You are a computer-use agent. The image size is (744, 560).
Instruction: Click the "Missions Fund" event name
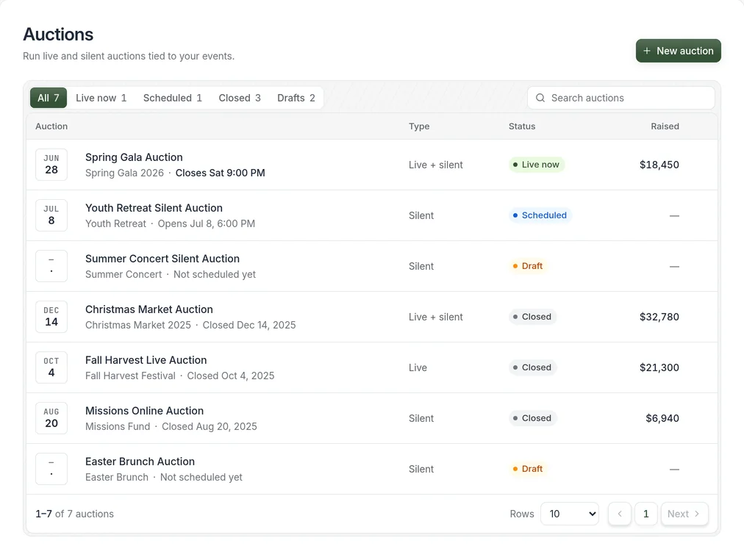[118, 427]
